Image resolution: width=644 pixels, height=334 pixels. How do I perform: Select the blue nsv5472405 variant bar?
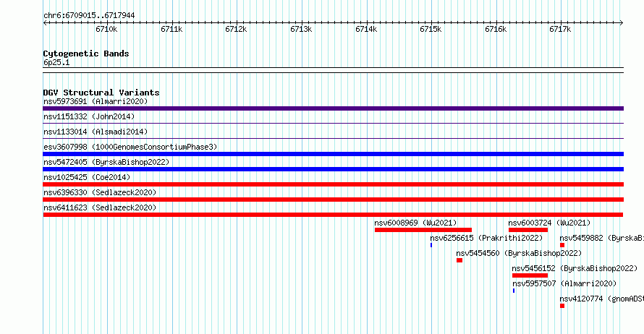333,169
